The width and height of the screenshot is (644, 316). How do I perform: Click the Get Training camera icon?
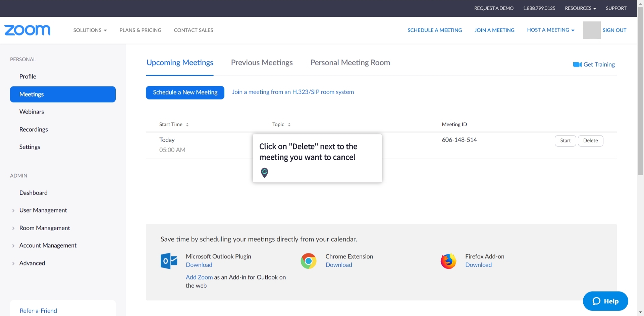(577, 65)
